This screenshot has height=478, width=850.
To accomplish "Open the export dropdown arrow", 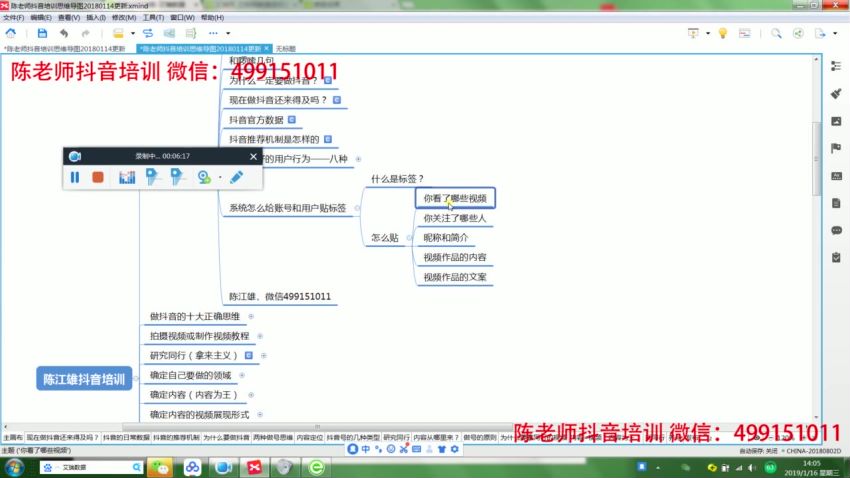I will coord(835,34).
